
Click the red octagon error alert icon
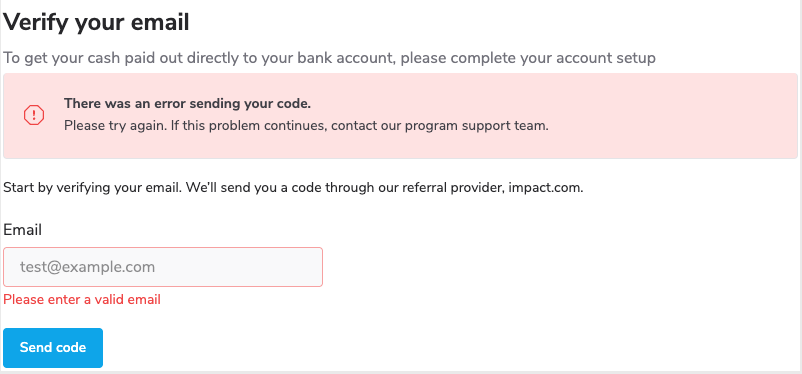tap(34, 115)
